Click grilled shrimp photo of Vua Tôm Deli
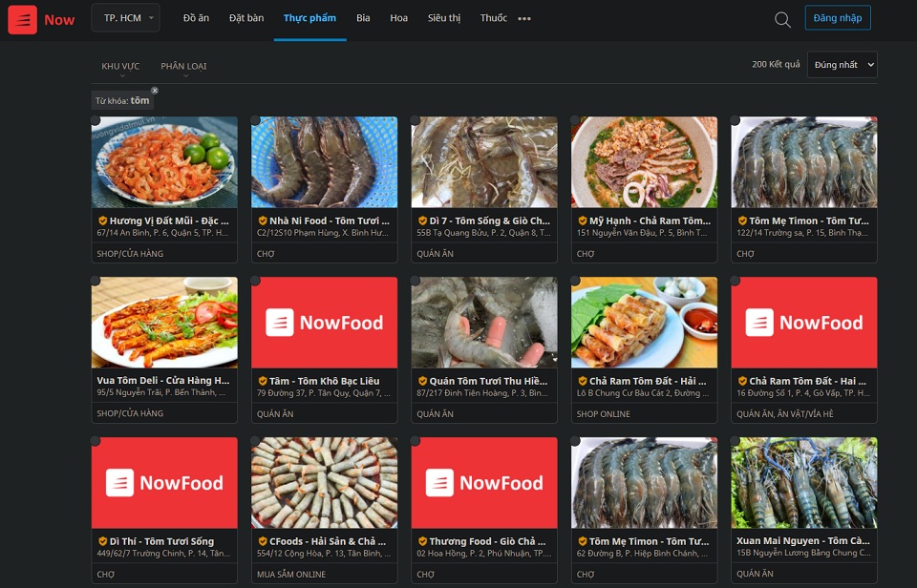The height and width of the screenshot is (588, 917). (164, 322)
